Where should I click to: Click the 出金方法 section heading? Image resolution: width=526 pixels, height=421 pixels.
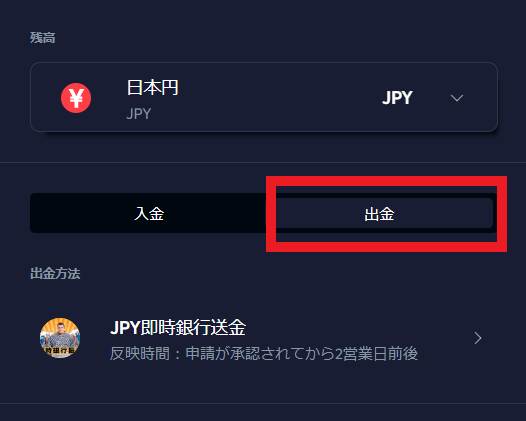point(55,273)
